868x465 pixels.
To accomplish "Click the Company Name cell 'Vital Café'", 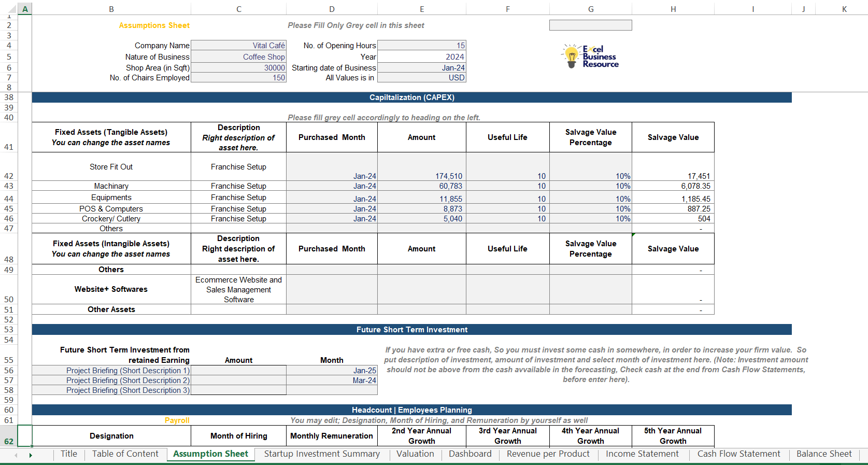I will (238, 46).
